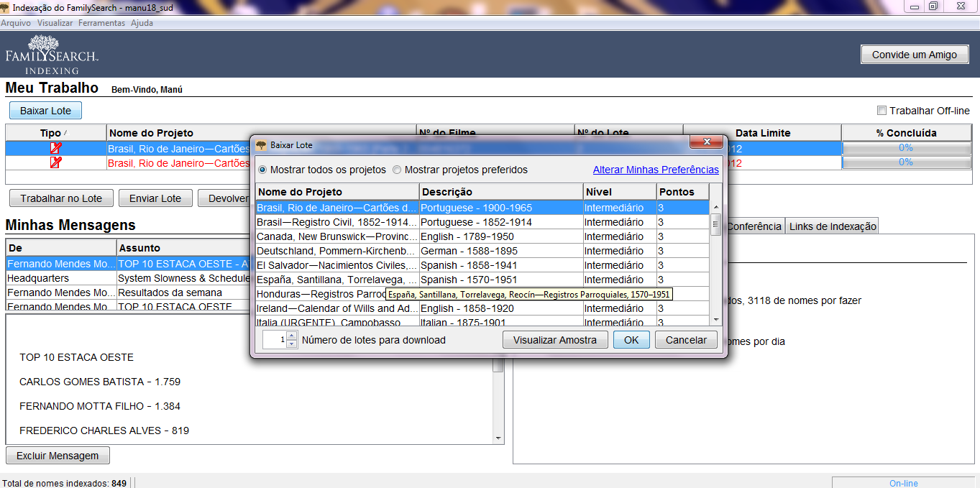Increase the number of batches to download
Screen dimensions: 980x488
(291, 336)
